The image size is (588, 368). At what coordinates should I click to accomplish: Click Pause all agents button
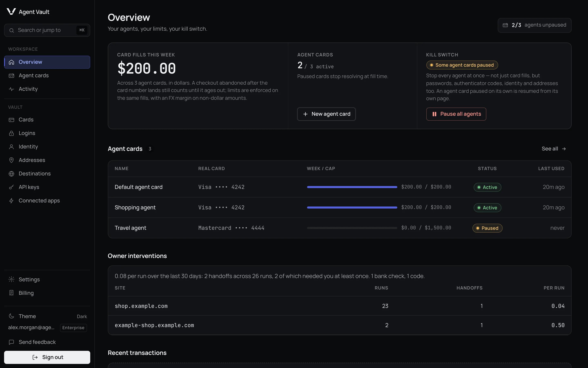click(x=456, y=114)
